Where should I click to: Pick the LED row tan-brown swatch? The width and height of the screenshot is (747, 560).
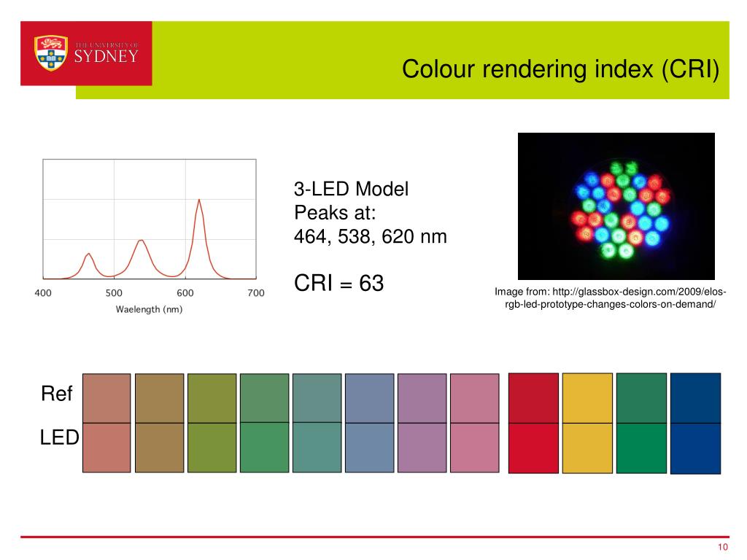click(160, 448)
